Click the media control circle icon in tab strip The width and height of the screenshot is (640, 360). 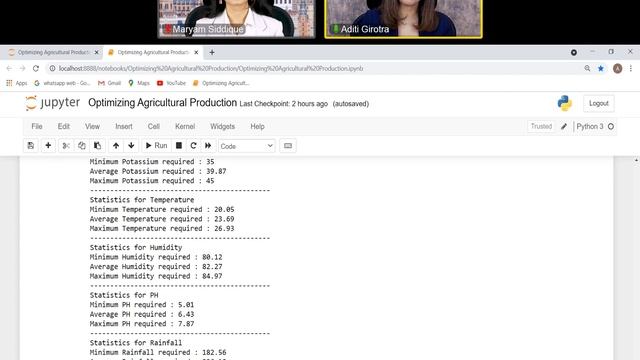click(x=574, y=53)
